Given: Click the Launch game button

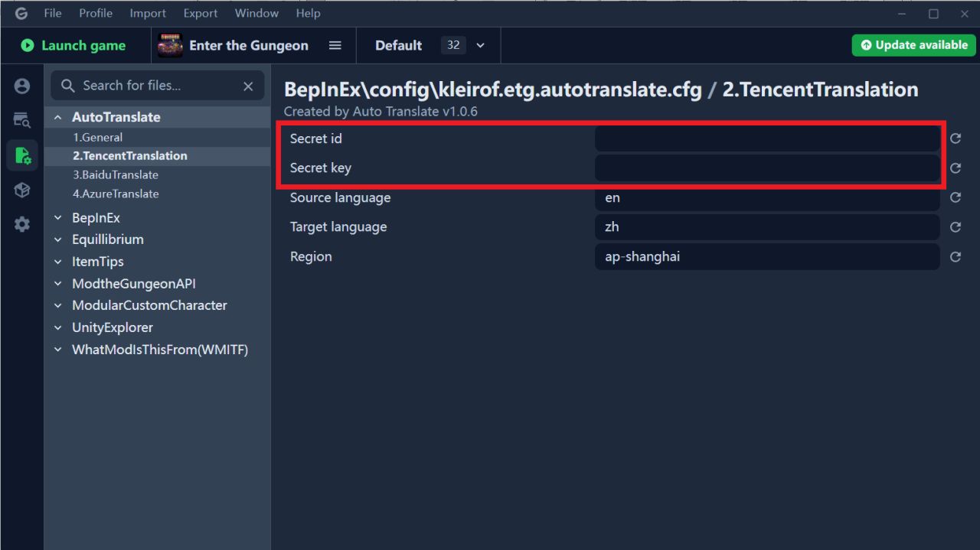Looking at the screenshot, I should click(x=73, y=46).
